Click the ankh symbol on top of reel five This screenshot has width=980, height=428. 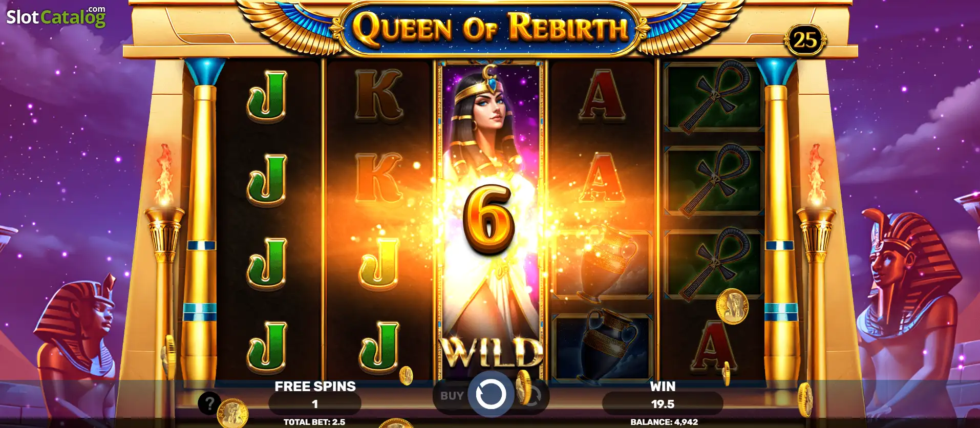(714, 97)
